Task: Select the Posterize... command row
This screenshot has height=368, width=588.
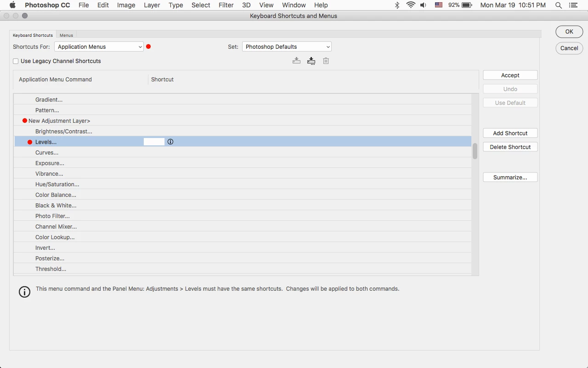Action: coord(243,258)
